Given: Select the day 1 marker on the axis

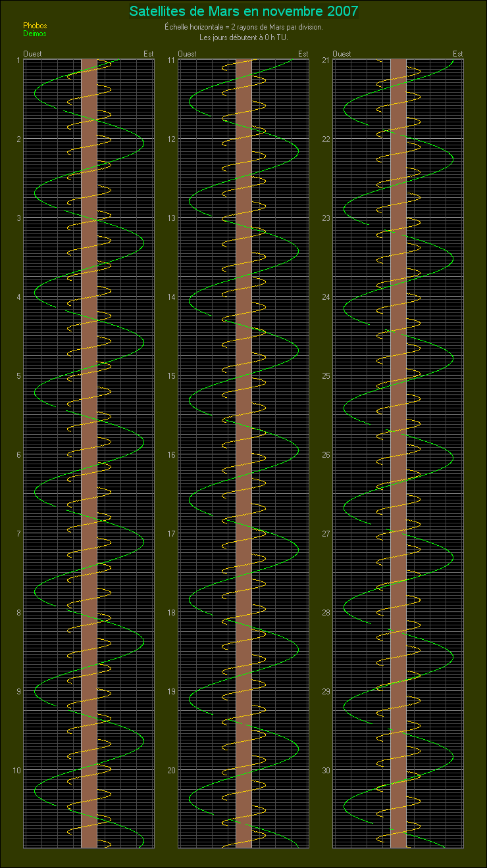Looking at the screenshot, I should coord(18,60).
